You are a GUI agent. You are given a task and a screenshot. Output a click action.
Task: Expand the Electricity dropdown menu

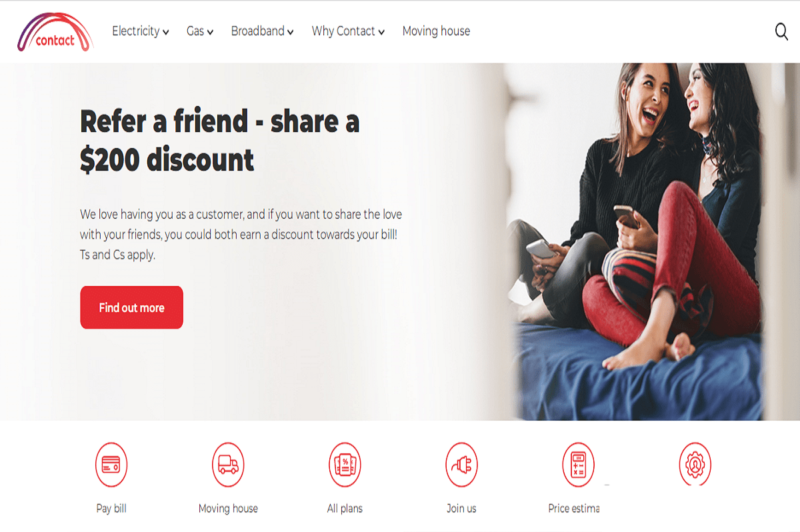click(141, 31)
